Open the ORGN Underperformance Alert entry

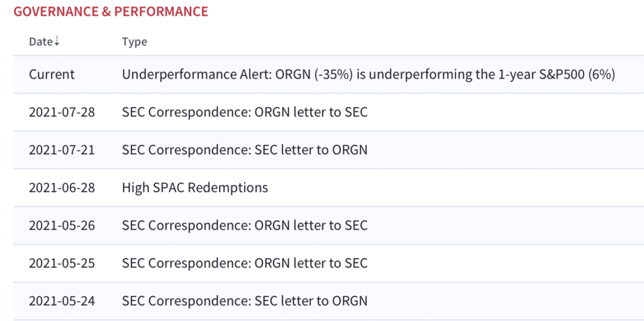pyautogui.click(x=369, y=74)
